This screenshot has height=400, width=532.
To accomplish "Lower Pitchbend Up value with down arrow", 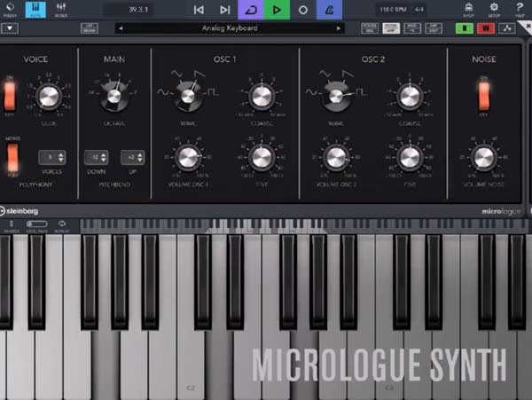I will (140, 161).
